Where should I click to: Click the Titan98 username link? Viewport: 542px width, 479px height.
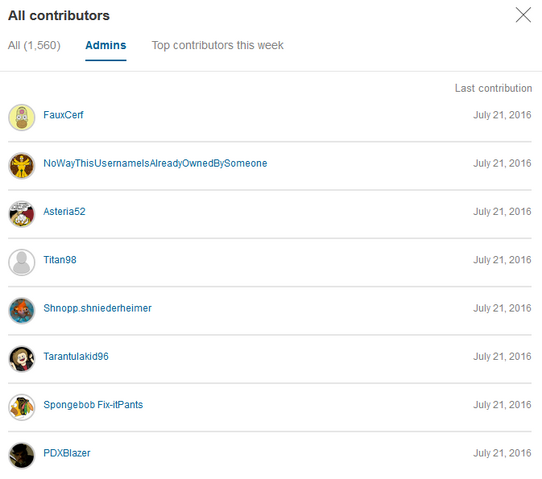(x=60, y=260)
